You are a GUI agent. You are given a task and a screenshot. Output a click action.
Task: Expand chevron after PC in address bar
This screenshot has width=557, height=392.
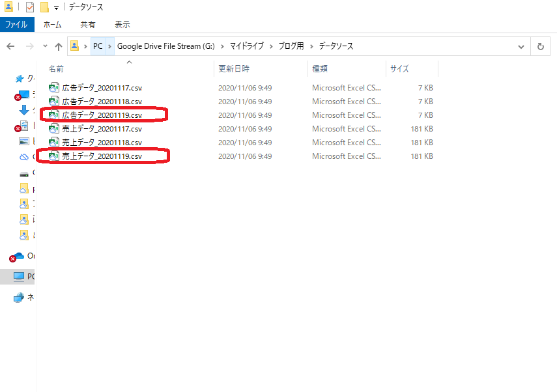[109, 46]
